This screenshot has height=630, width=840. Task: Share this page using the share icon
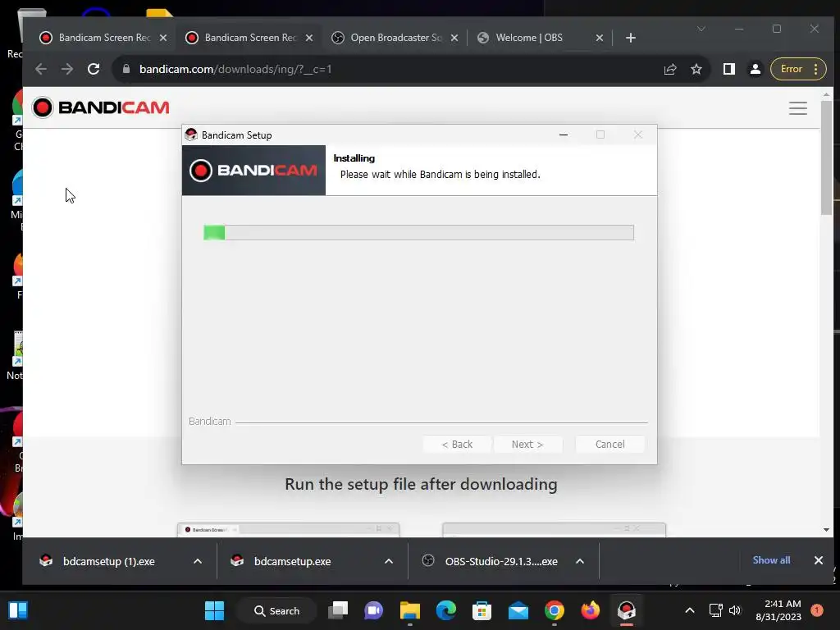[x=670, y=69]
